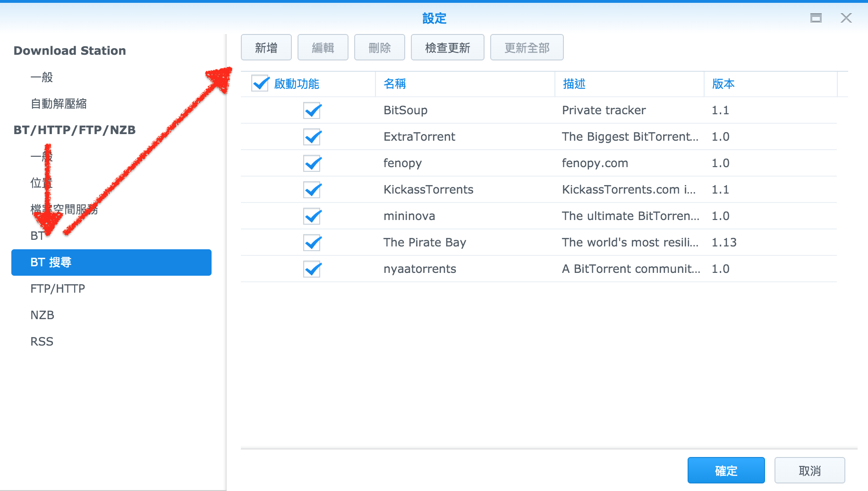The width and height of the screenshot is (868, 491).
Task: Click the 新增 add button
Action: (266, 48)
